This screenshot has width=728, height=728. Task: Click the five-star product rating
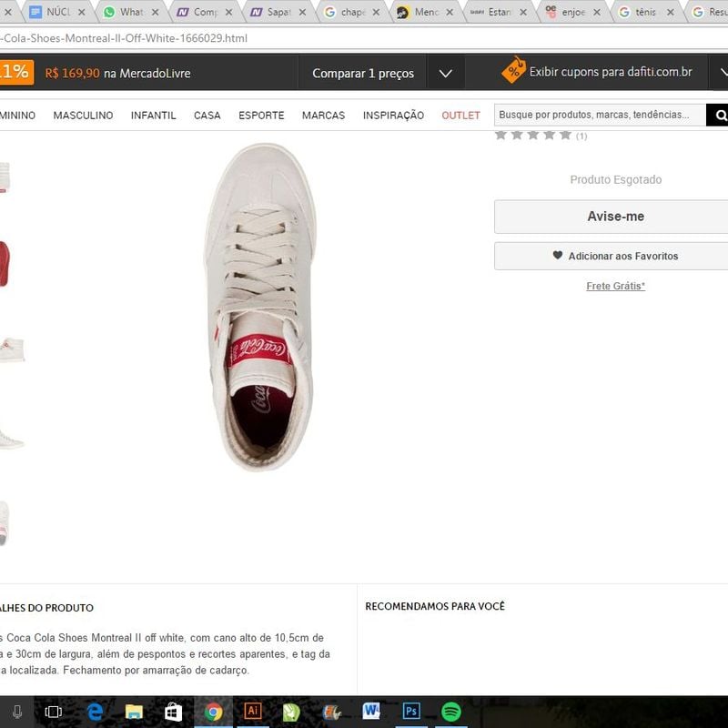click(x=533, y=135)
